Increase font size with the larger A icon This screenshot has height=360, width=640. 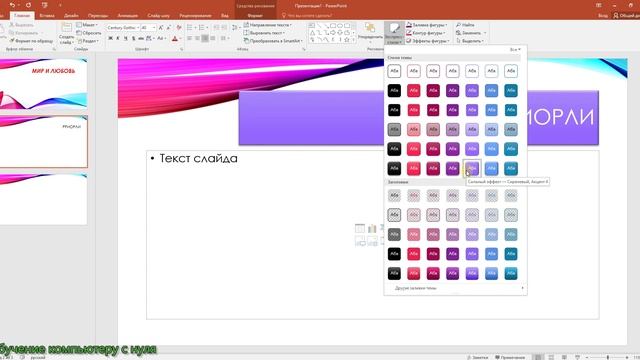point(161,27)
